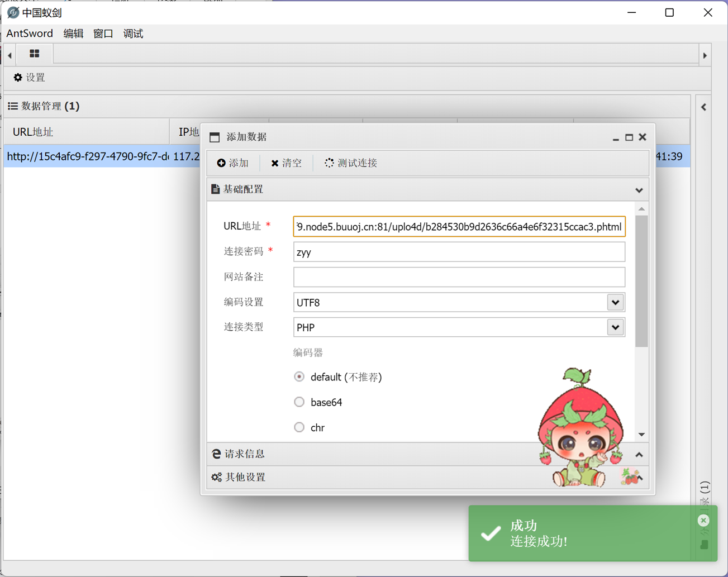
Task: Open the 调试 menu
Action: pyautogui.click(x=133, y=34)
